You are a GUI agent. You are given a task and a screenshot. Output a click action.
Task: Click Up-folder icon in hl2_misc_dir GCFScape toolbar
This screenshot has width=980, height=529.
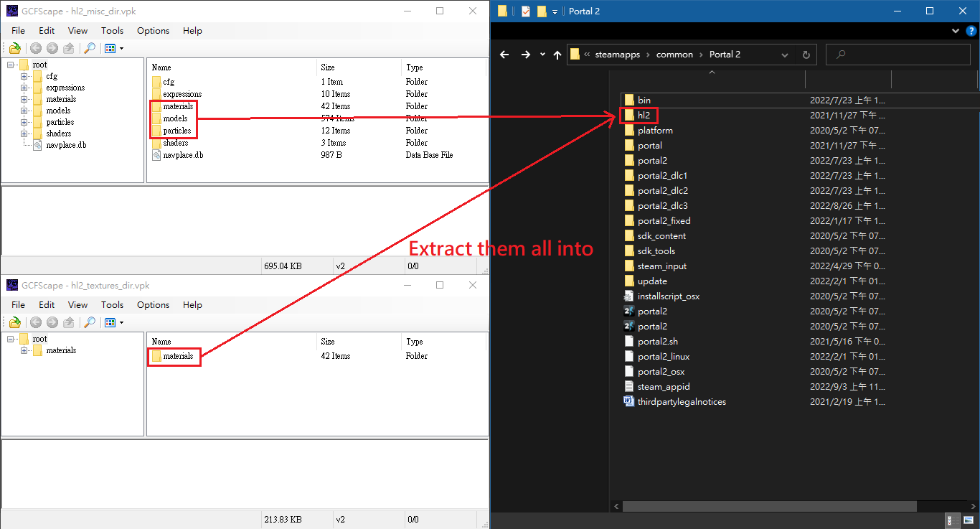point(69,48)
